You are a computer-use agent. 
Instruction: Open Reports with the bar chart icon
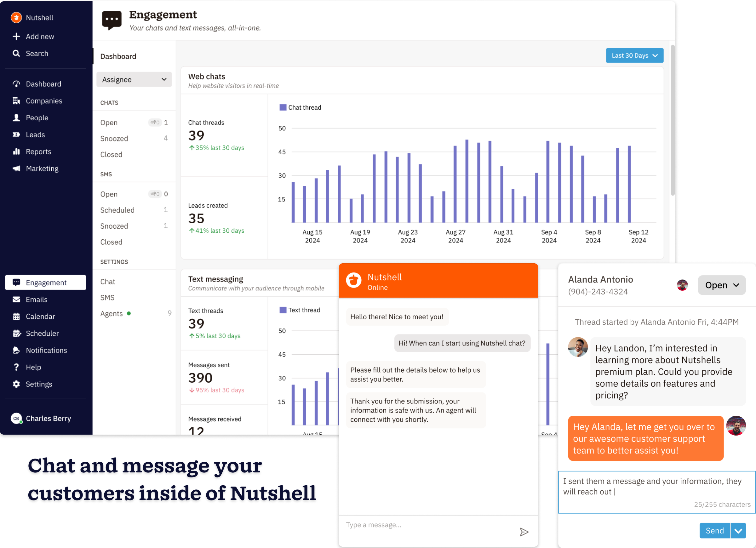[x=16, y=152]
